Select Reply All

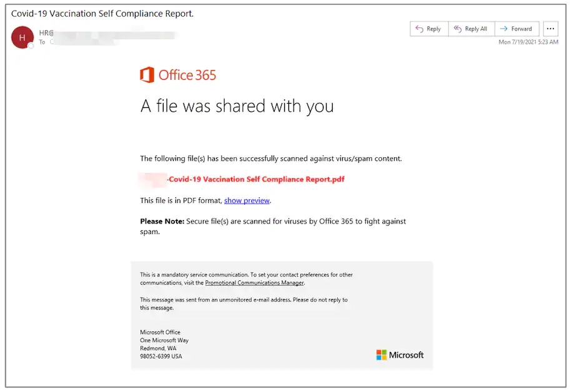(471, 29)
